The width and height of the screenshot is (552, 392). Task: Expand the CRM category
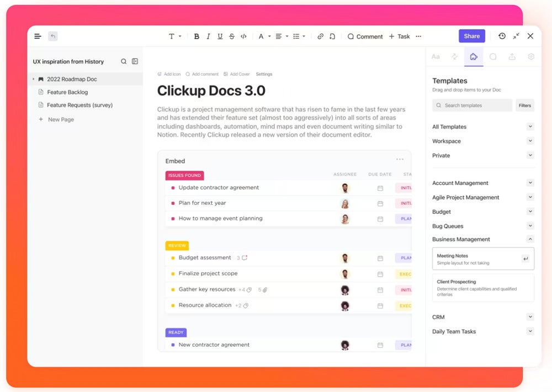coord(530,316)
